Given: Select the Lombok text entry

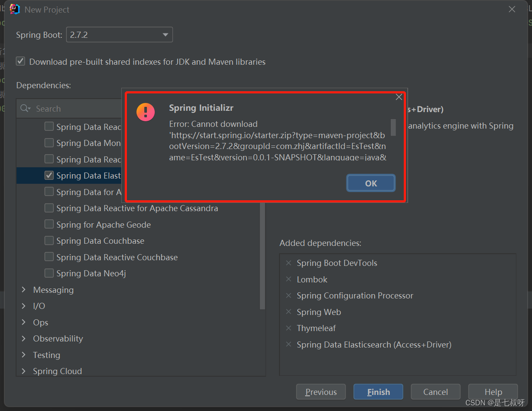Looking at the screenshot, I should click(312, 279).
